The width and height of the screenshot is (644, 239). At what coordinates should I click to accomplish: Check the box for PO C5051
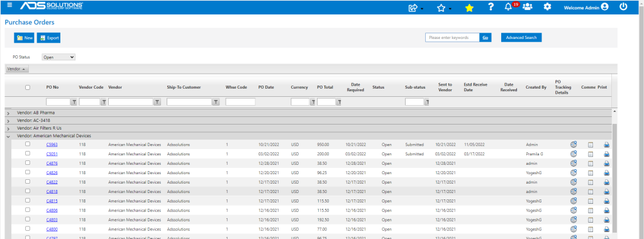point(28,153)
